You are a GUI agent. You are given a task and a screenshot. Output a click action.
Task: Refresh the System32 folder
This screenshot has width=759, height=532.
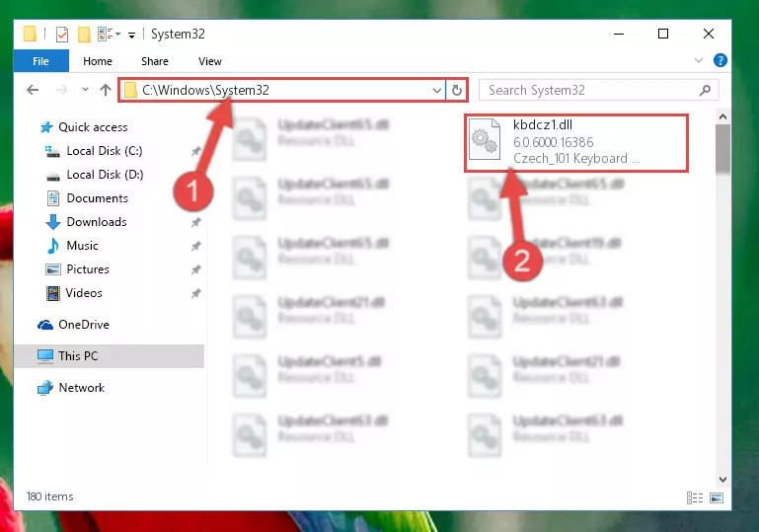(x=456, y=91)
